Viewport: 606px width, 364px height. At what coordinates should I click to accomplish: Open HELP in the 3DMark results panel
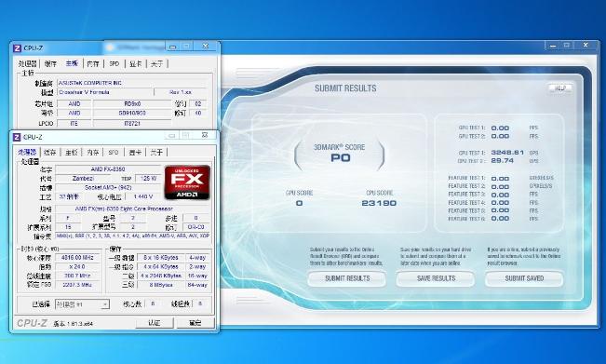[x=560, y=88]
